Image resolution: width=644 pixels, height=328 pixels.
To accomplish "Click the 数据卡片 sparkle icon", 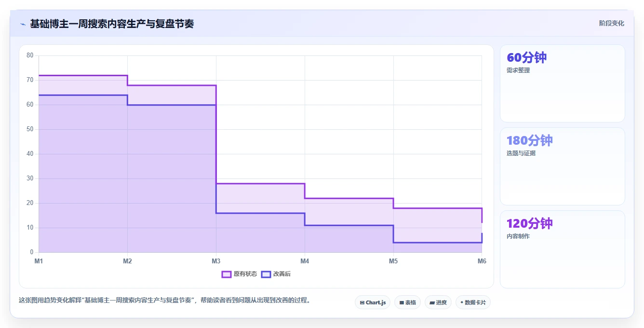I will coord(462,302).
